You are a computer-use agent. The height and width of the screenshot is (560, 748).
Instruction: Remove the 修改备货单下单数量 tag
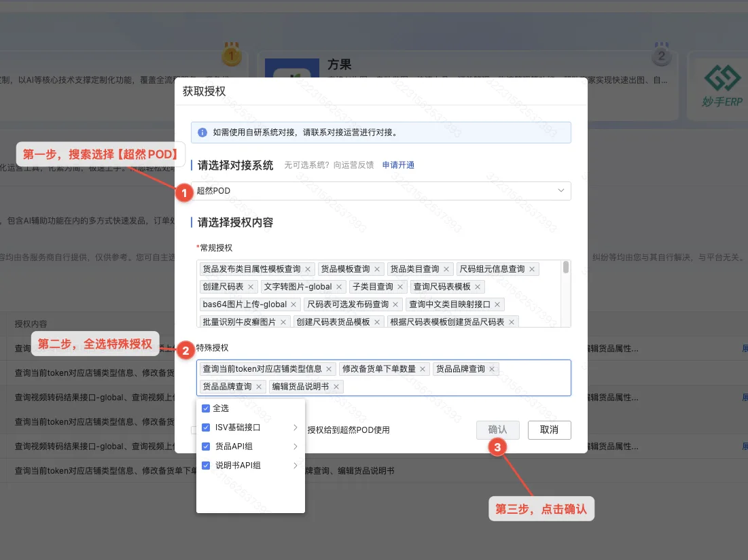click(x=422, y=369)
